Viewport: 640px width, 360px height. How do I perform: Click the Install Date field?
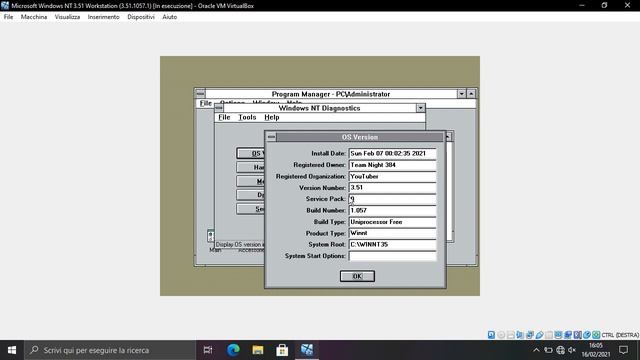[392, 153]
